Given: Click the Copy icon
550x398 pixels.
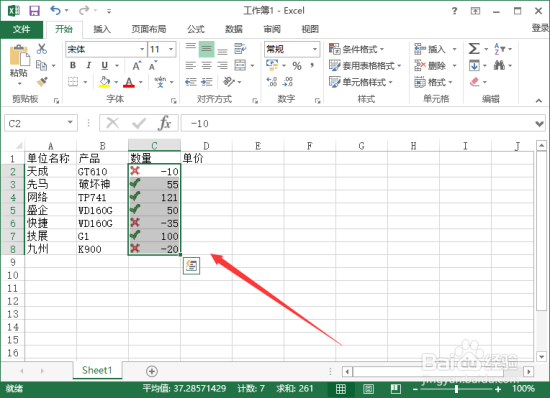Looking at the screenshot, I should point(42,65).
